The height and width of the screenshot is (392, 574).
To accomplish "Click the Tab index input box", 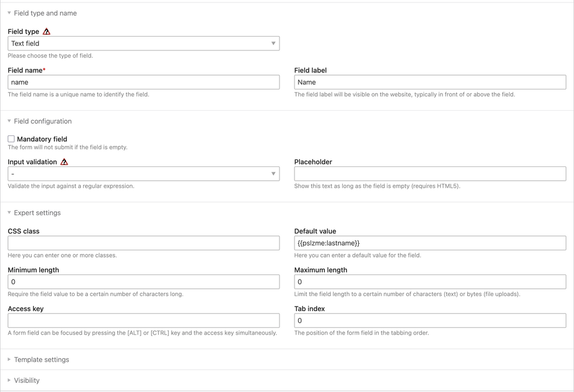I will tap(430, 321).
